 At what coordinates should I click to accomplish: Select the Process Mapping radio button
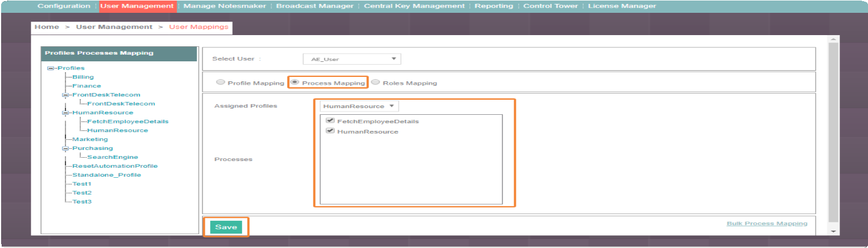(295, 82)
